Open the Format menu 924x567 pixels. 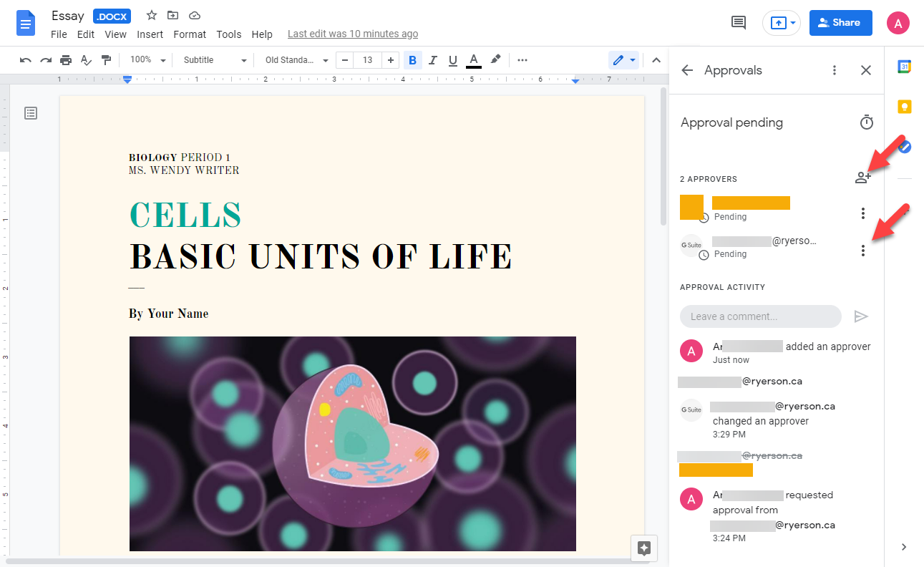click(190, 34)
